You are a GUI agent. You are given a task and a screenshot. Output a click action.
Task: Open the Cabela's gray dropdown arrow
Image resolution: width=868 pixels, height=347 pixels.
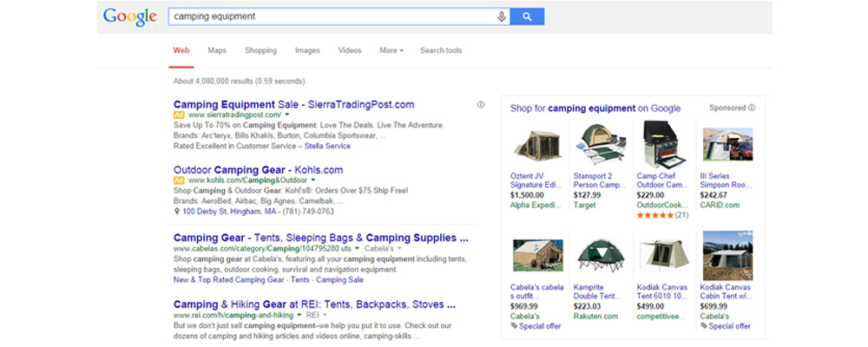[399, 249]
